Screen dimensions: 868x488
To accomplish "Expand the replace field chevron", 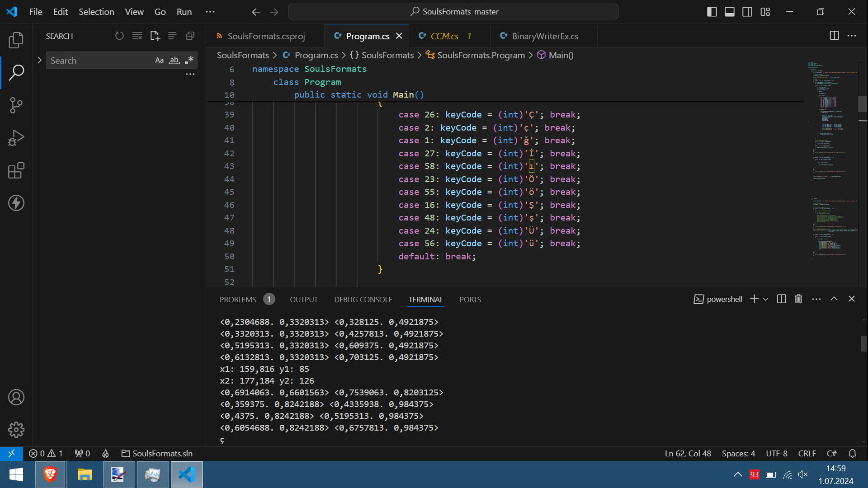I will [39, 60].
